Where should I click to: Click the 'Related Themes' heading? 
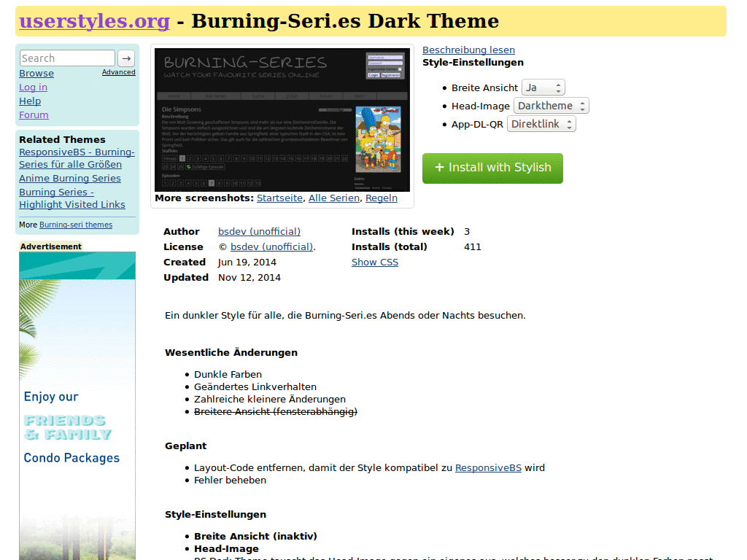[x=62, y=139]
